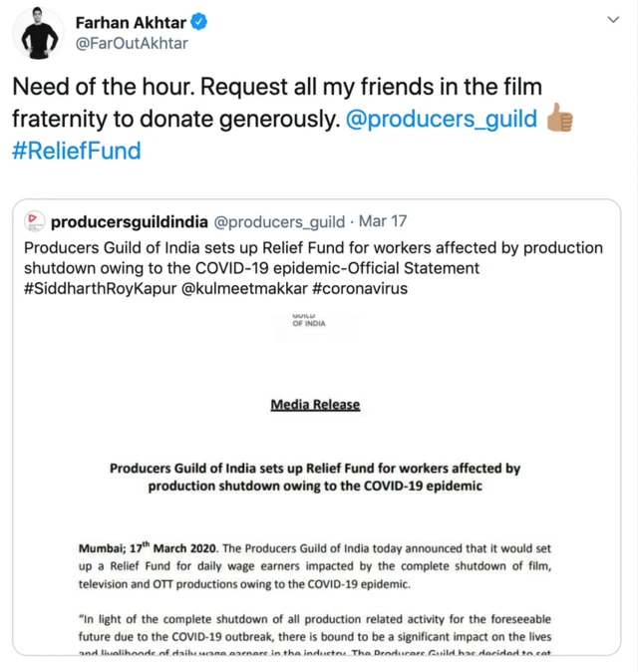
Task: Click the underlined Media Release heading
Action: (315, 405)
